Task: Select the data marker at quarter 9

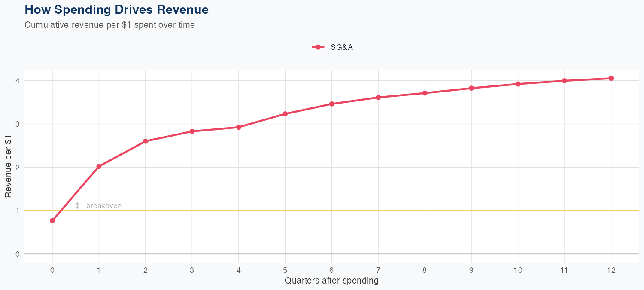Action: 471,88
